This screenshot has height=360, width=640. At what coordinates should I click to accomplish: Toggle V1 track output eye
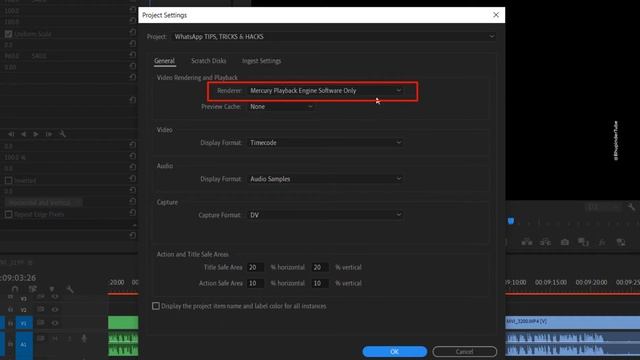pyautogui.click(x=55, y=323)
